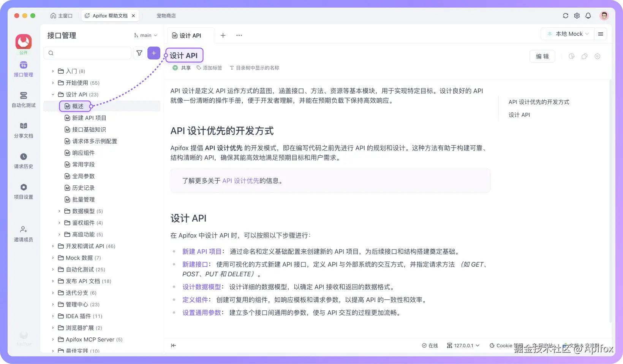623x364 pixels.
Task: Expand the 发布 API 文档 folder
Action: pos(53,281)
